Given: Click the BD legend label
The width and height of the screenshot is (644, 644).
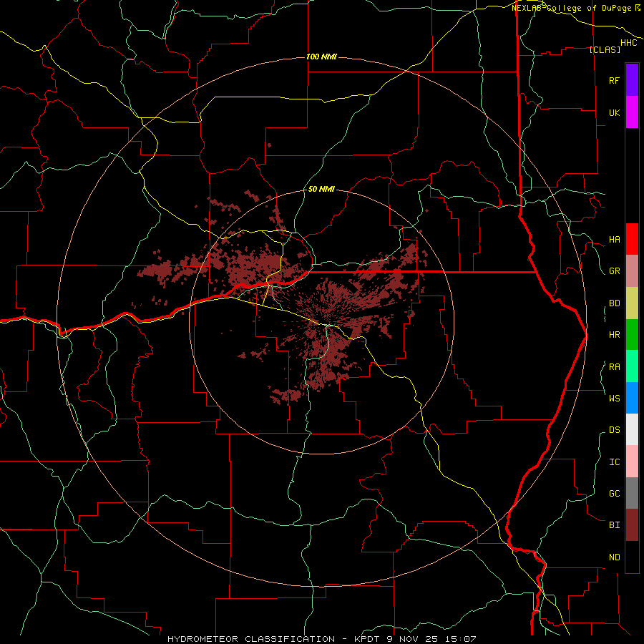Looking at the screenshot, I should [614, 303].
